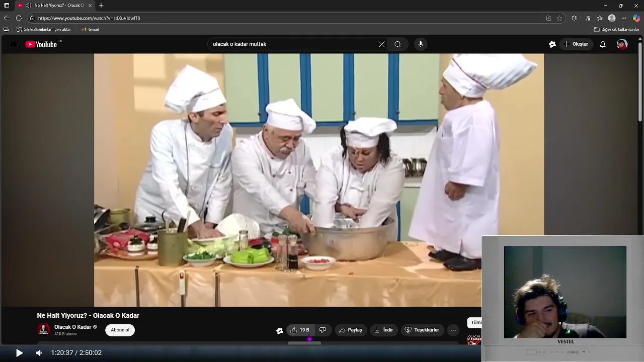The width and height of the screenshot is (644, 362).
Task: Open Diğer sık kullanılanlar folder
Action: click(x=616, y=30)
